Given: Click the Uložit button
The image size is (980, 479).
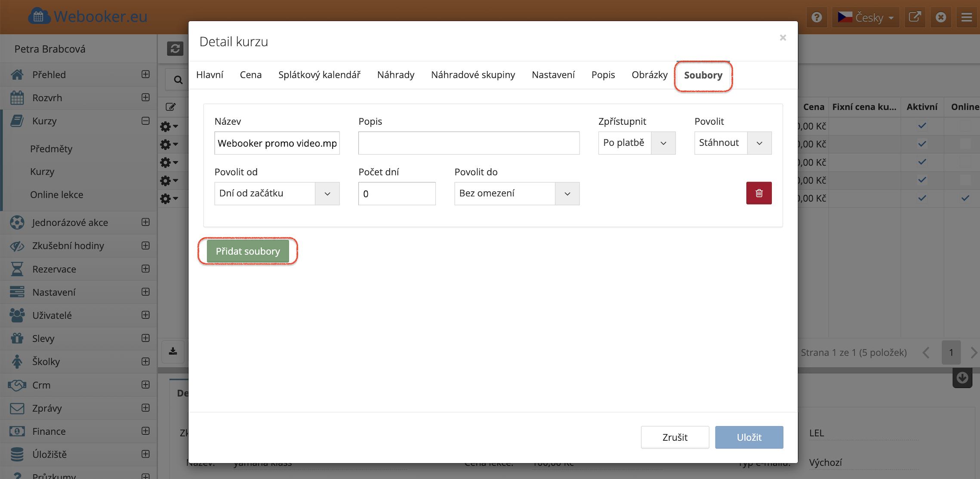Looking at the screenshot, I should (x=749, y=437).
